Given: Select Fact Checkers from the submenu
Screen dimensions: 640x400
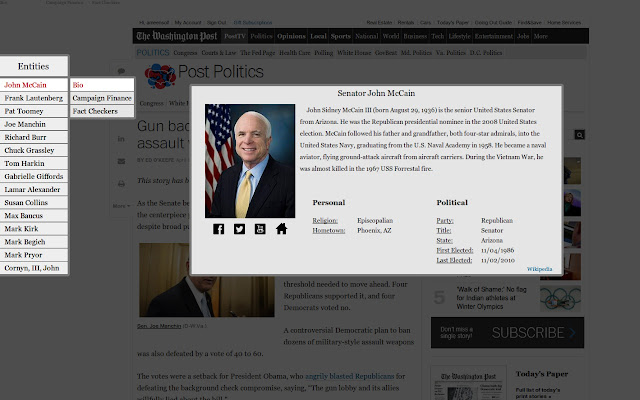Looking at the screenshot, I should click(102, 111).
